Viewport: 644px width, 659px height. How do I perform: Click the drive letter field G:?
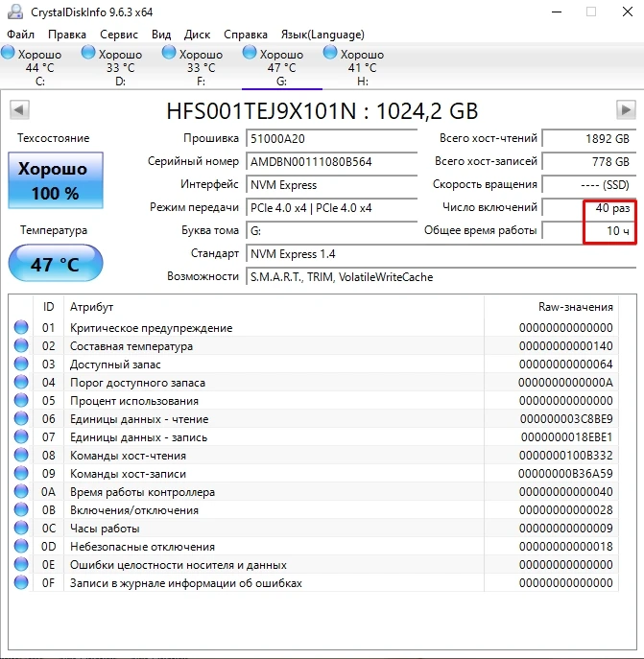point(331,231)
